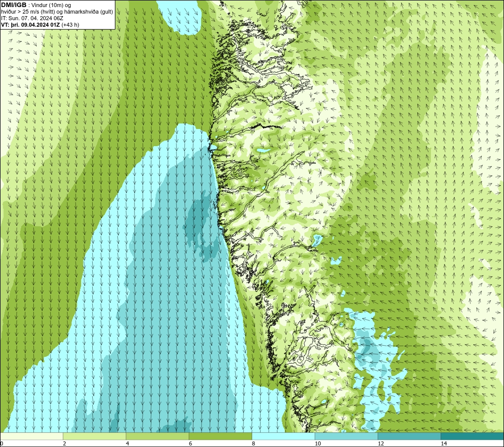This screenshot has width=504, height=447.
Task: Click the legend label '8'
Action: coord(254,443)
